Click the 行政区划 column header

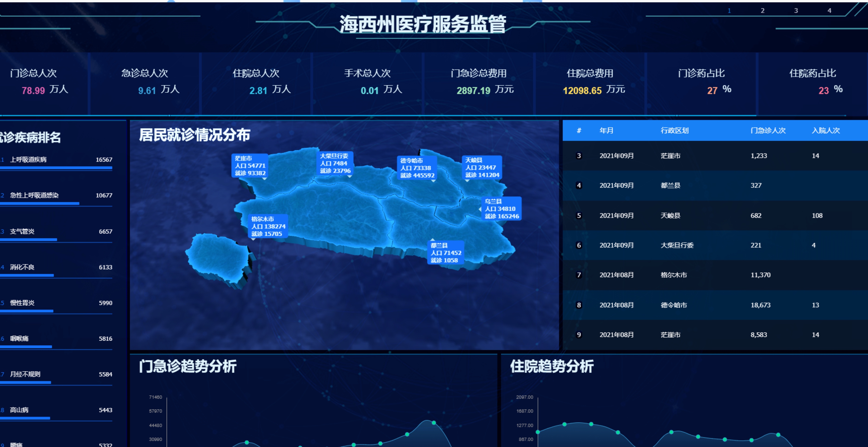tap(674, 130)
